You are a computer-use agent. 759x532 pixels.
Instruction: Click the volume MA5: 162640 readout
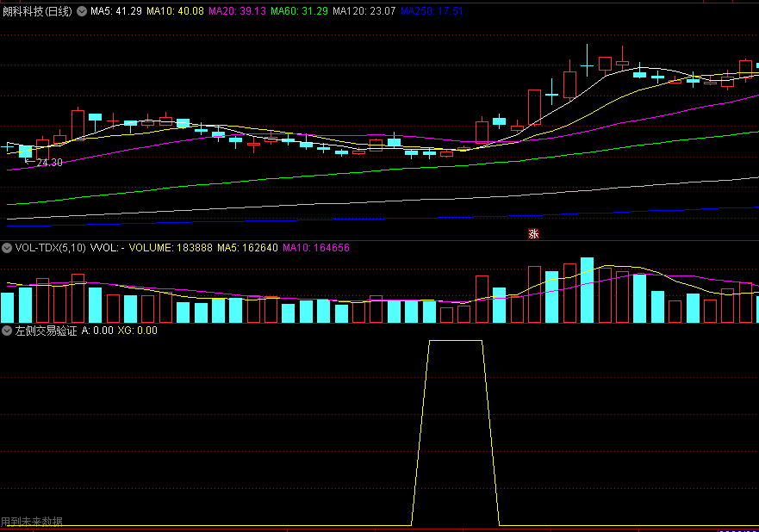coord(247,248)
